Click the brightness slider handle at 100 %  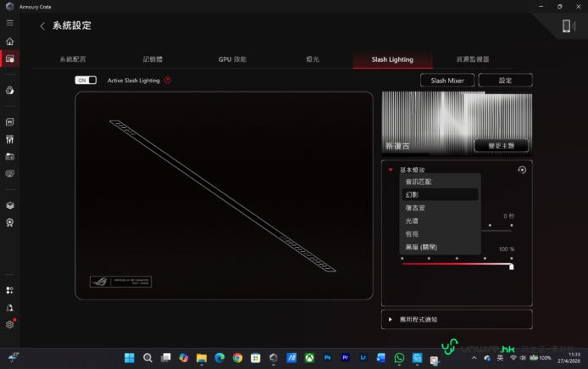pos(511,266)
